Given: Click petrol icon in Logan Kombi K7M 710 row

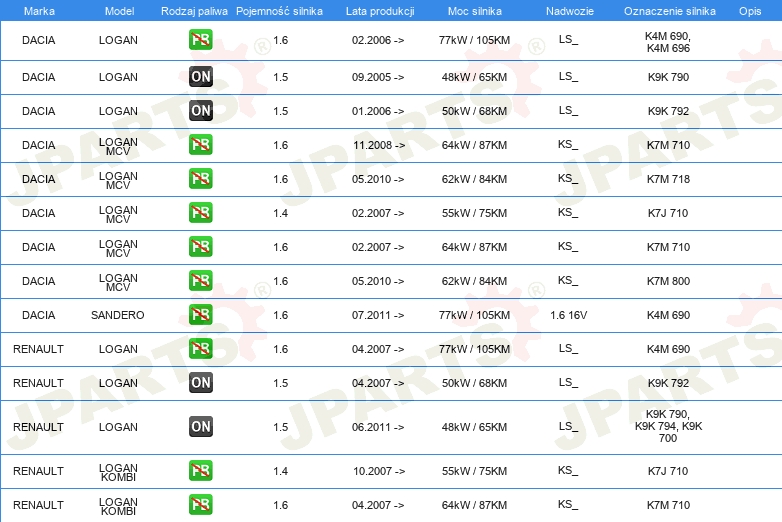Looking at the screenshot, I should pyautogui.click(x=200, y=505).
